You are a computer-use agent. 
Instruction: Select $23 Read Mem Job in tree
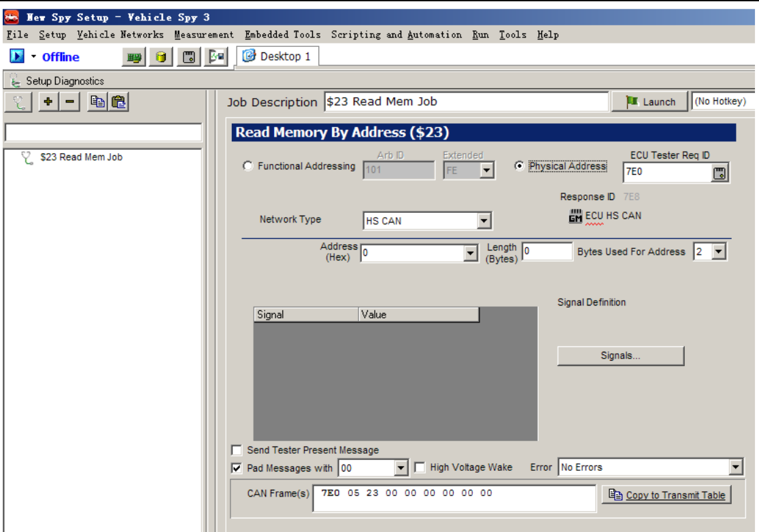(82, 157)
